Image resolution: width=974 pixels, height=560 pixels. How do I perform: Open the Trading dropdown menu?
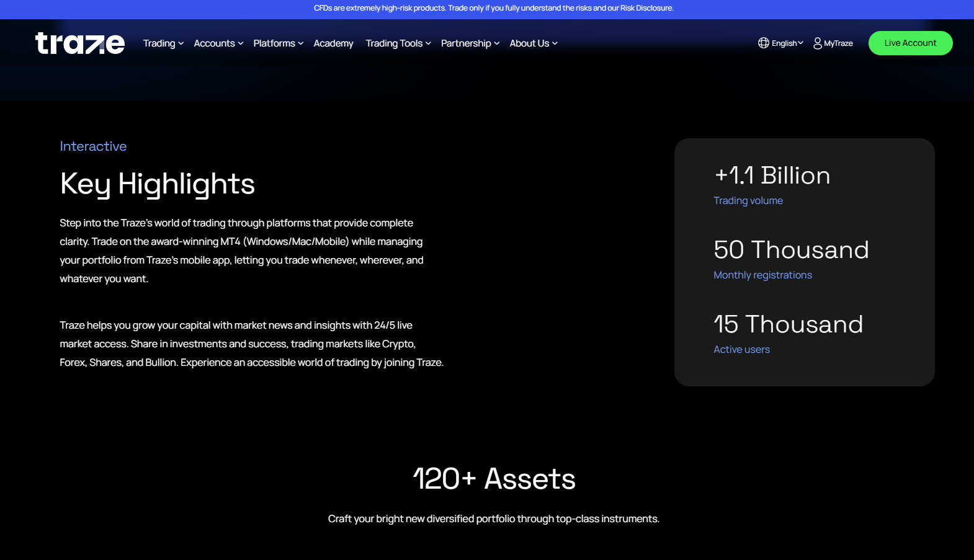pyautogui.click(x=163, y=43)
